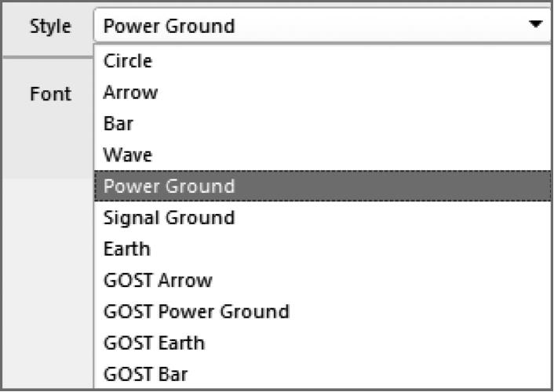Pick Bar in the Style list

118,124
